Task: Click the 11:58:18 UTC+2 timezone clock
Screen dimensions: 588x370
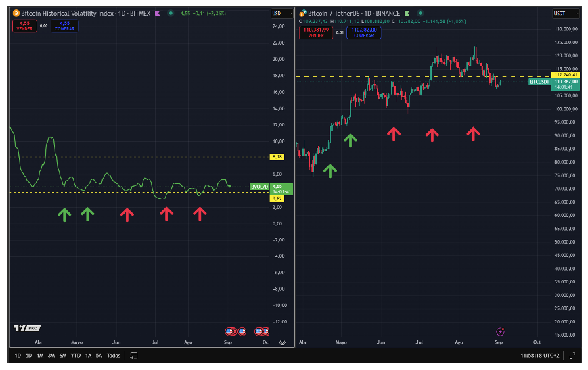Action: [540, 356]
